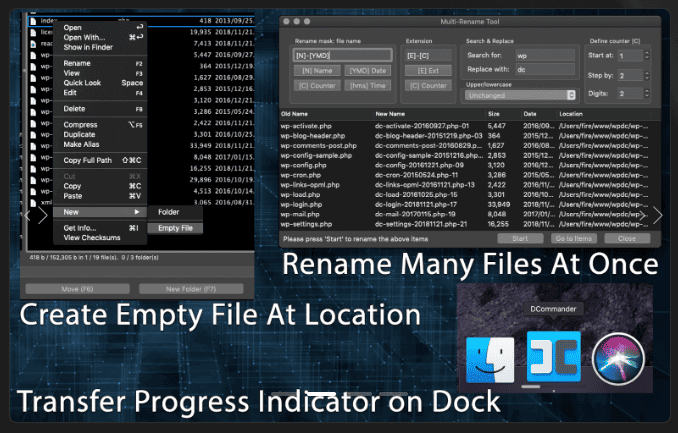Select wp-activate.php row in rename list
The height and width of the screenshot is (433, 678).
(470, 126)
